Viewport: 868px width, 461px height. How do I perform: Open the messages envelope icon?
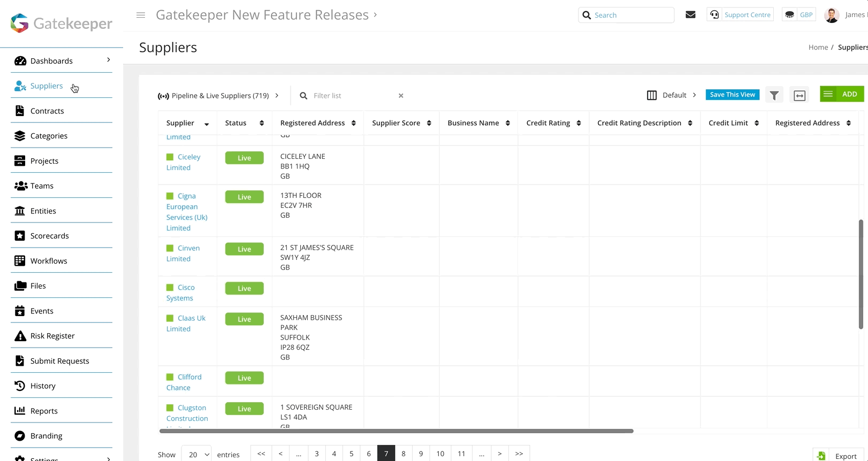691,15
